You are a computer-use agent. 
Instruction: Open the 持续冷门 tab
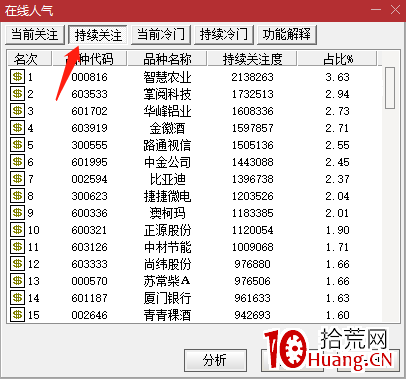click(x=224, y=35)
